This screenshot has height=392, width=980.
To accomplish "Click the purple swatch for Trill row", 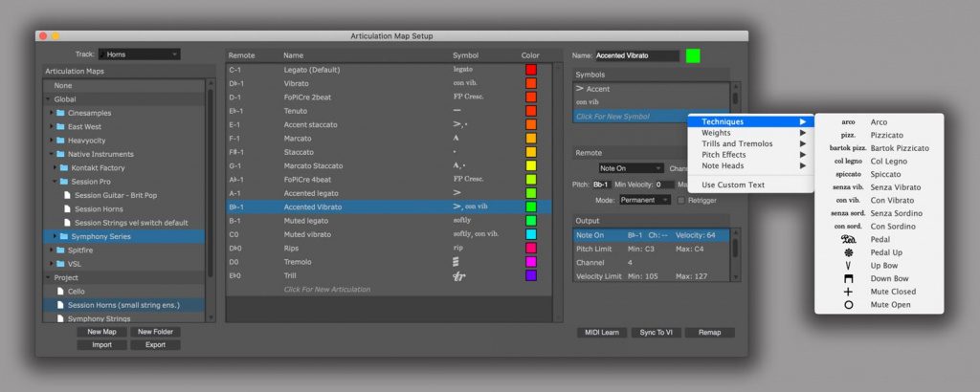I will pyautogui.click(x=530, y=275).
